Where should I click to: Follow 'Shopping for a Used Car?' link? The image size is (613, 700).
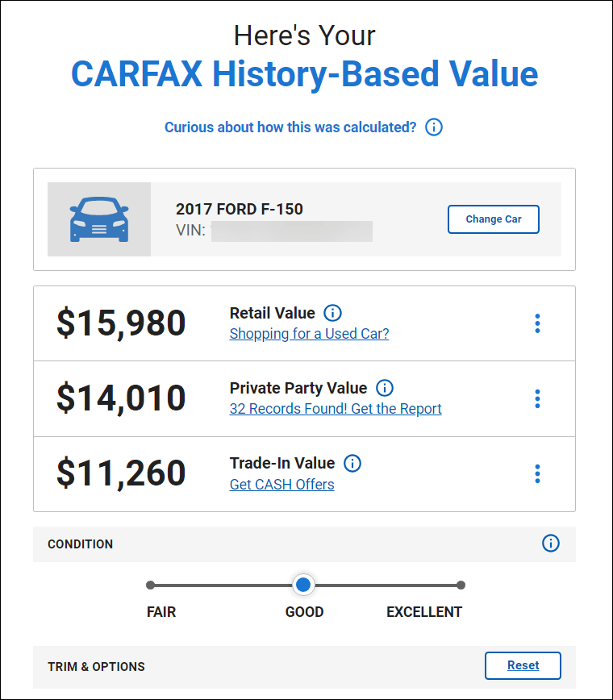(309, 334)
